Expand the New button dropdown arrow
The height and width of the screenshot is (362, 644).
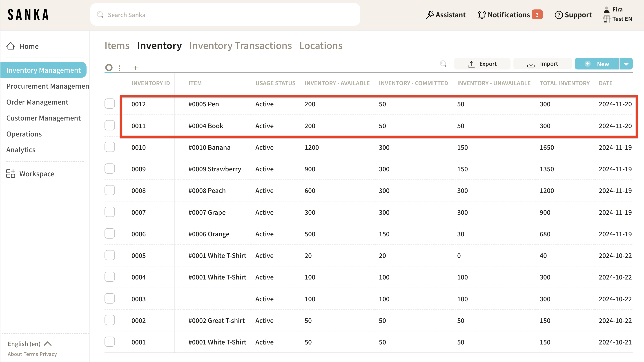tap(626, 64)
